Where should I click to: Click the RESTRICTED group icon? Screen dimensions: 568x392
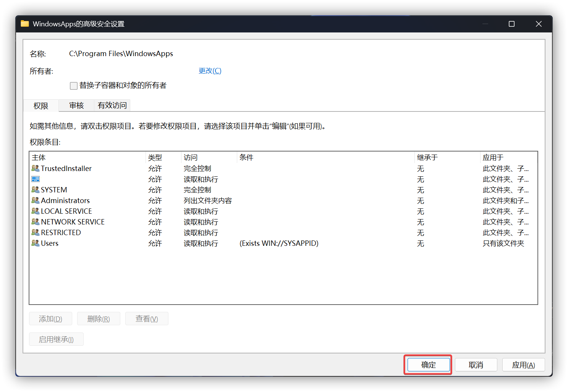36,232
